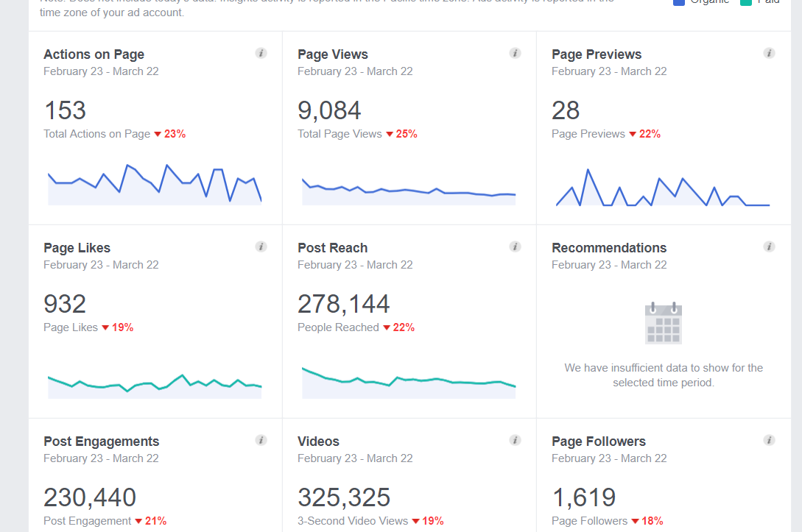Open info icon on Page Followers card
Image resolution: width=802 pixels, height=532 pixels.
pos(770,440)
